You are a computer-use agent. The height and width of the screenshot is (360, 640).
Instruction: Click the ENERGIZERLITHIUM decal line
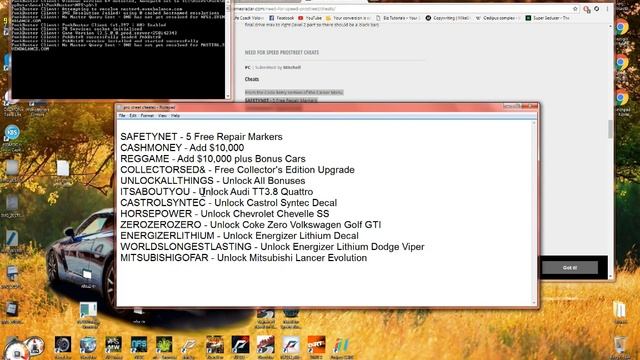pos(239,236)
